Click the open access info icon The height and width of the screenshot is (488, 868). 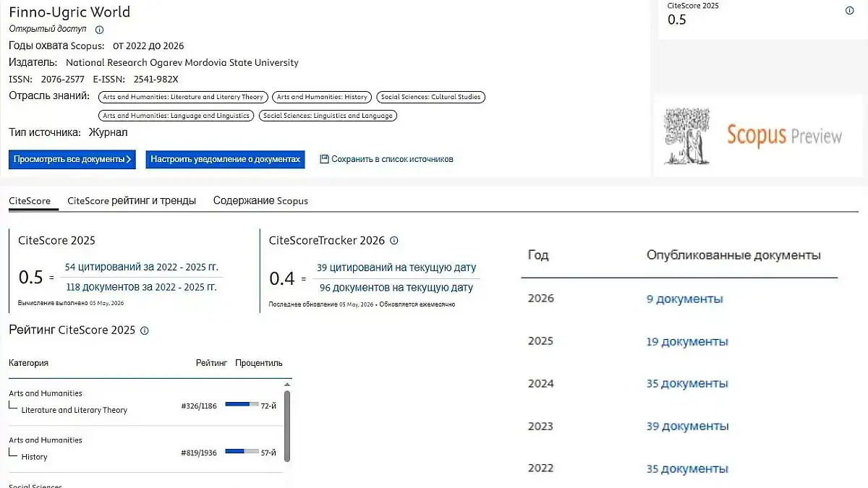(x=100, y=30)
